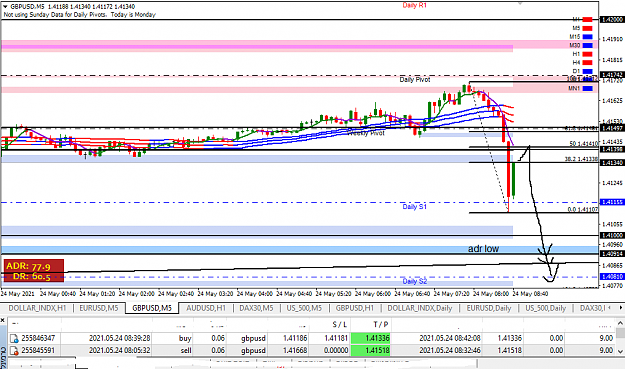
Task: Click open price 1.41186 cell
Action: click(295, 338)
